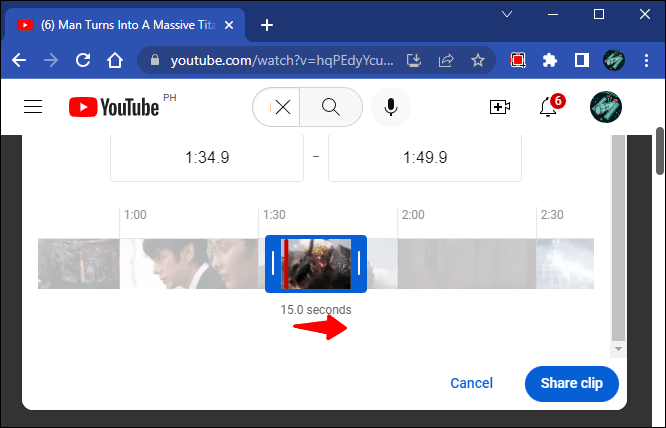
Task: Go back with the browser back arrow
Action: (x=19, y=60)
